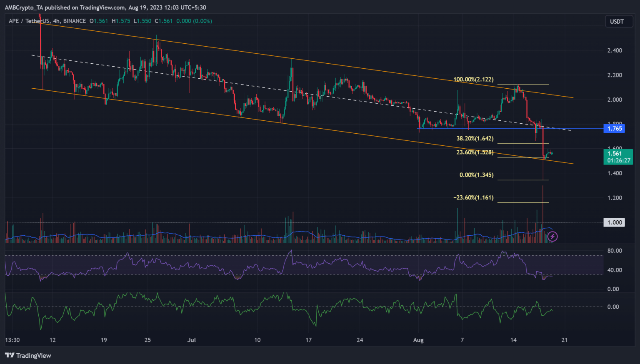Select the blue 1.765 horizontal line price label
The image size is (640, 364).
pos(614,129)
